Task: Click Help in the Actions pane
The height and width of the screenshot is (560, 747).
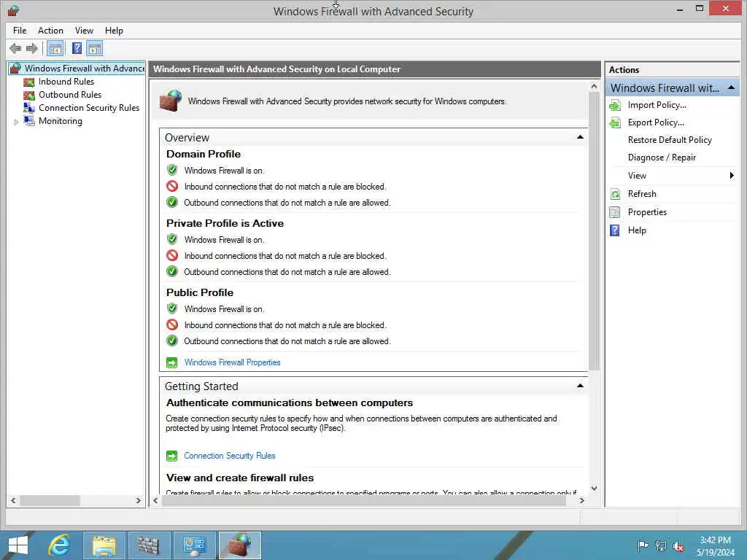Action: (x=637, y=230)
